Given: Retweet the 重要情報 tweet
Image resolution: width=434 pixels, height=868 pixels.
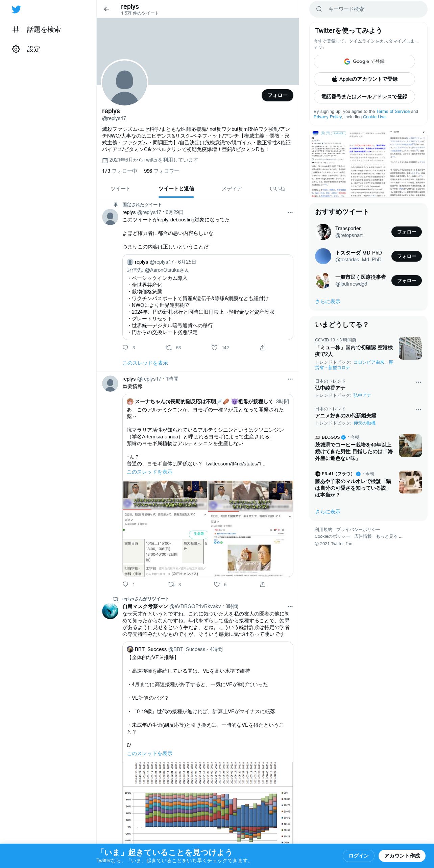Looking at the screenshot, I should tap(171, 584).
